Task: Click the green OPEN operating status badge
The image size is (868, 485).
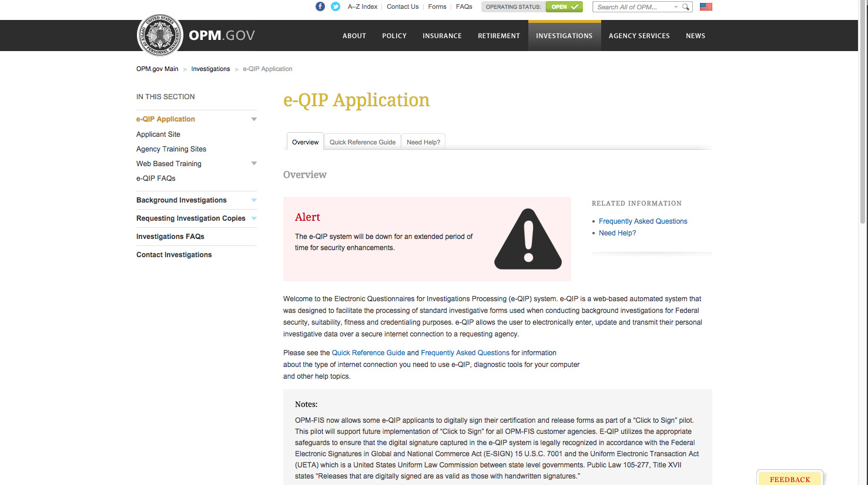Action: (x=564, y=6)
